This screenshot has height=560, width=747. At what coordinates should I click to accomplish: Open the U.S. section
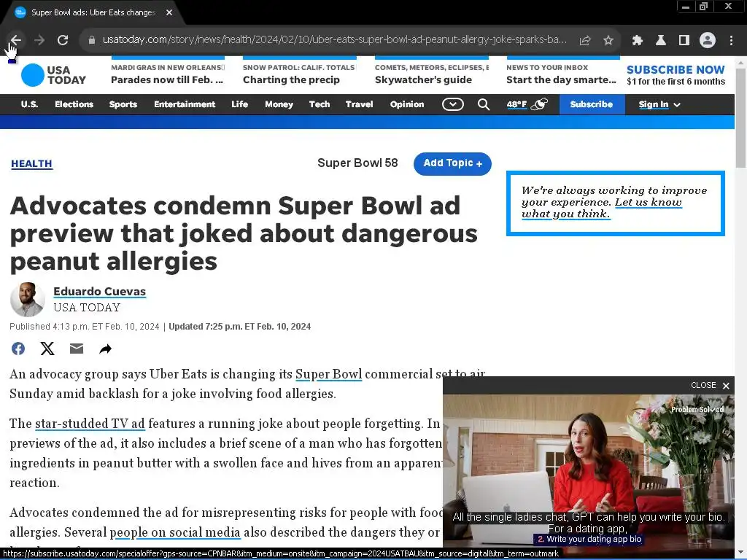[29, 104]
